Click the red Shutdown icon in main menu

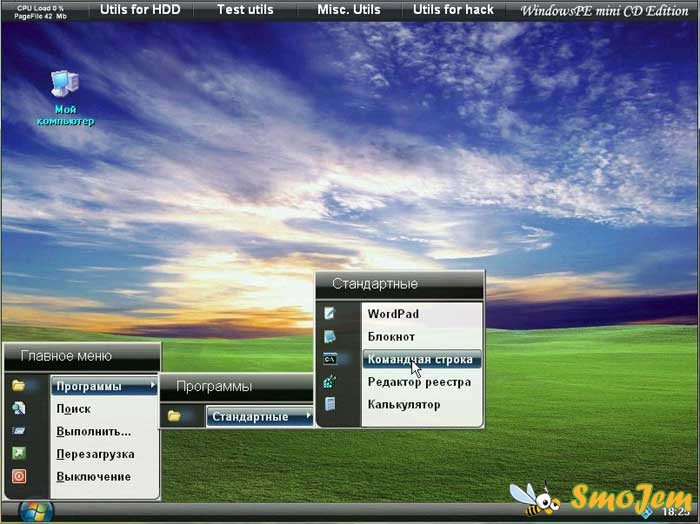tap(18, 476)
